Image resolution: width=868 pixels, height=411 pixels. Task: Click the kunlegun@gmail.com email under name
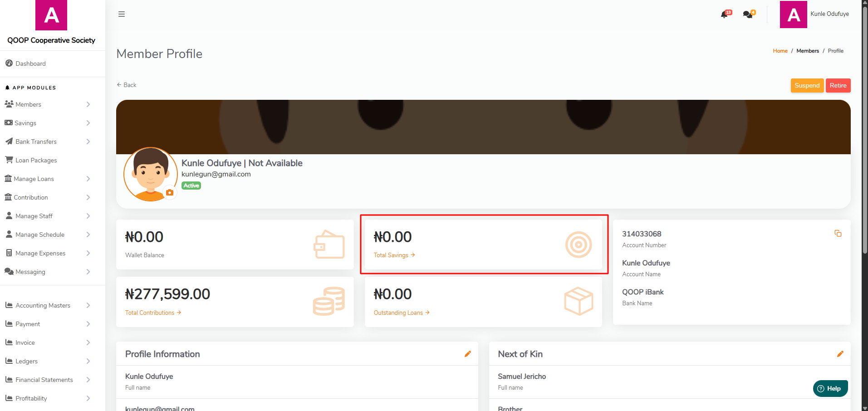[216, 174]
